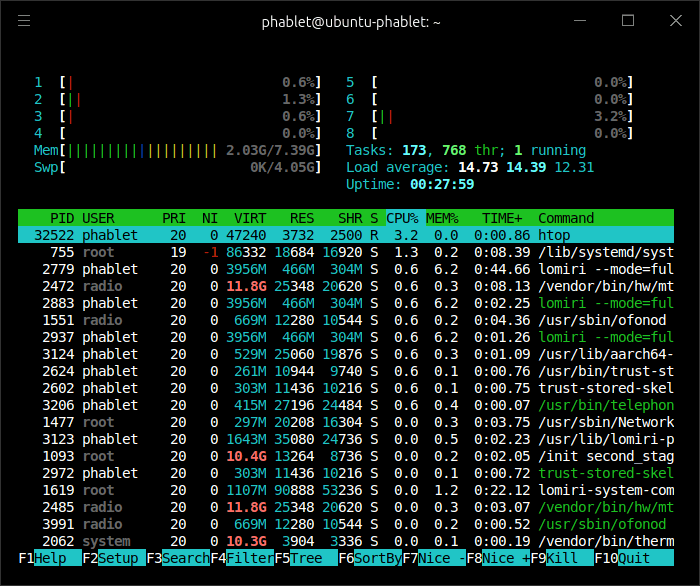Screen dimensions: 700x586
Task: Open F6 SortBy options
Action: click(x=370, y=558)
